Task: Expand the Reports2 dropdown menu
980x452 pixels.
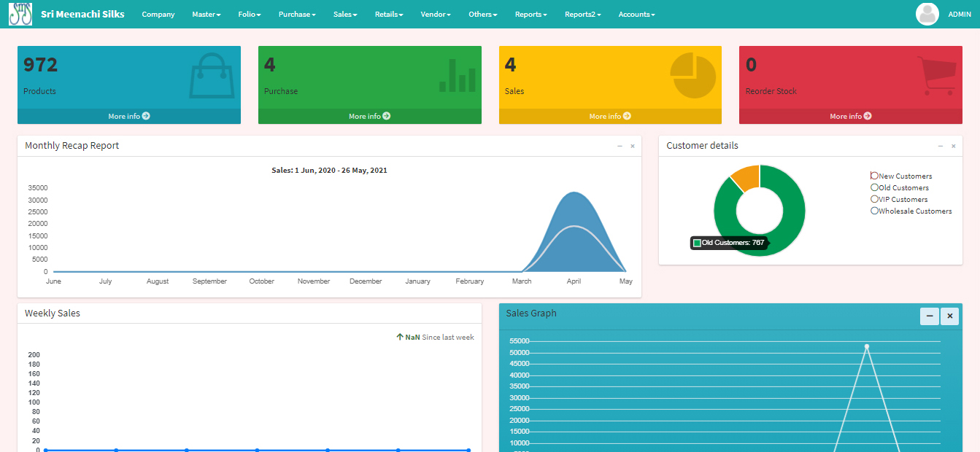Action: point(583,15)
